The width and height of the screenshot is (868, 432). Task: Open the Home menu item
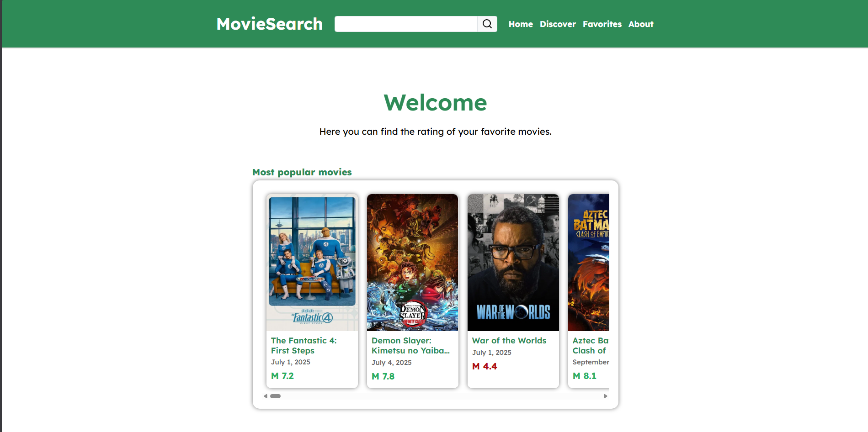(x=521, y=24)
